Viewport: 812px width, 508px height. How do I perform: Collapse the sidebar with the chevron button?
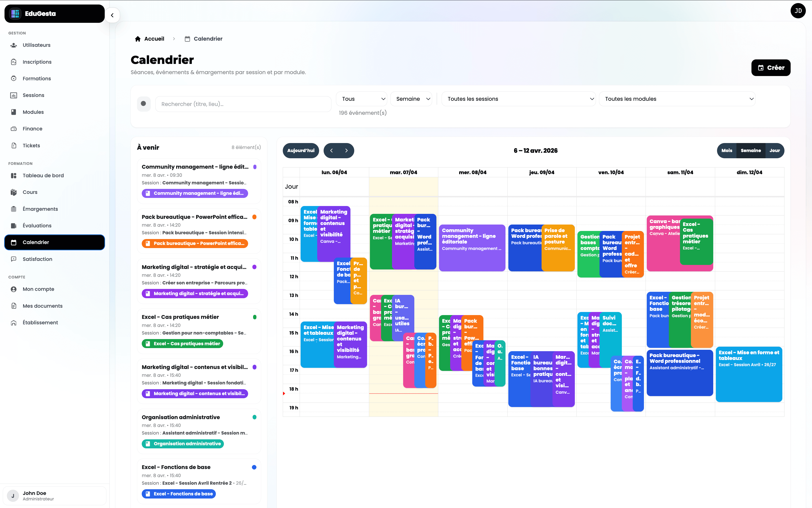(x=113, y=15)
